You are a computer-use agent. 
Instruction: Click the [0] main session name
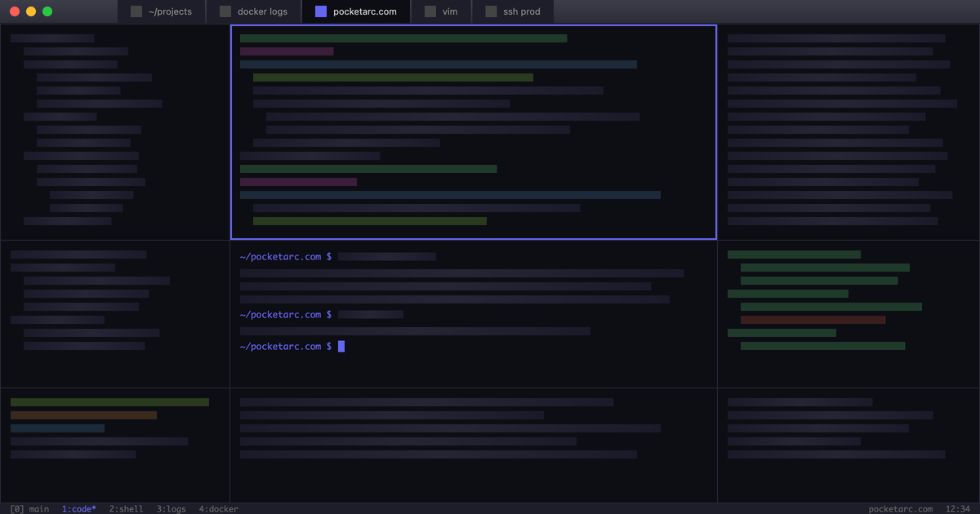tap(29, 509)
